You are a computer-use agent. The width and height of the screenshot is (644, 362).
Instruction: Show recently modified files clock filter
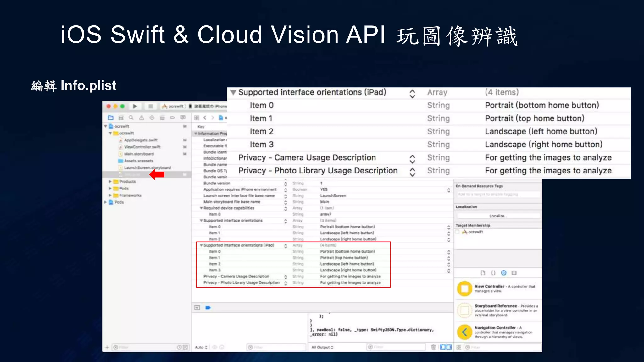tap(179, 347)
